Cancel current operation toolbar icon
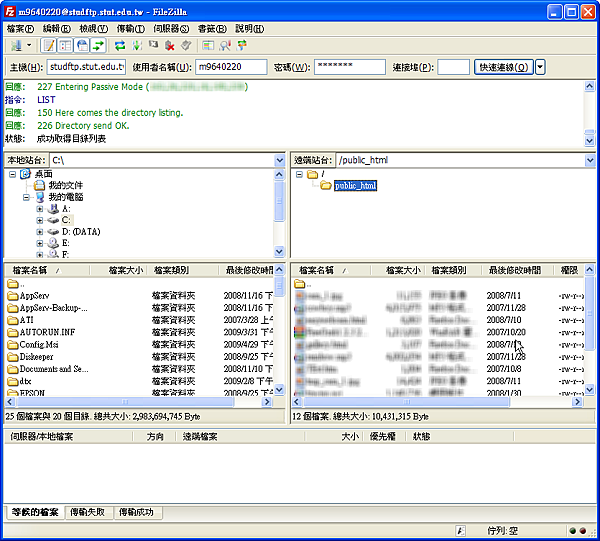The height and width of the screenshot is (541, 600). click(x=153, y=46)
